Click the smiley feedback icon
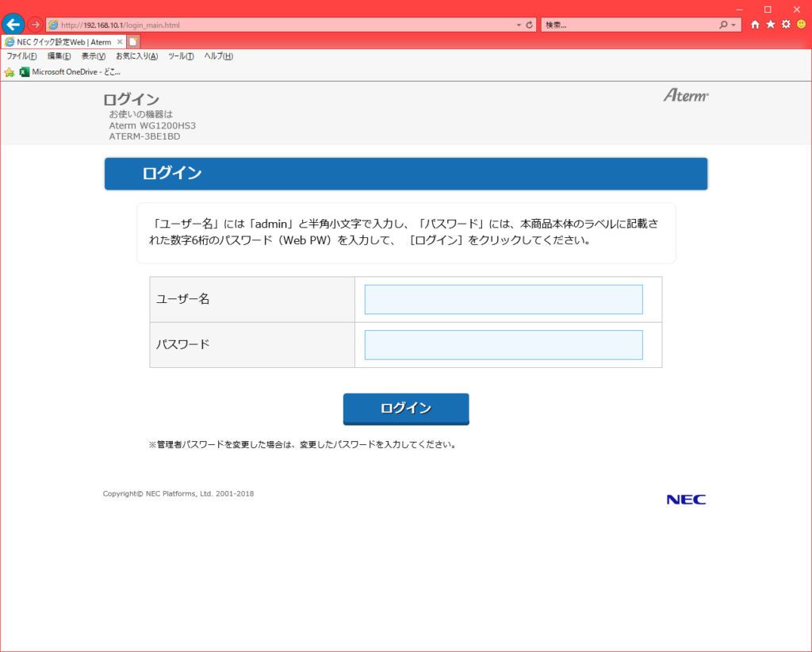 (800, 25)
